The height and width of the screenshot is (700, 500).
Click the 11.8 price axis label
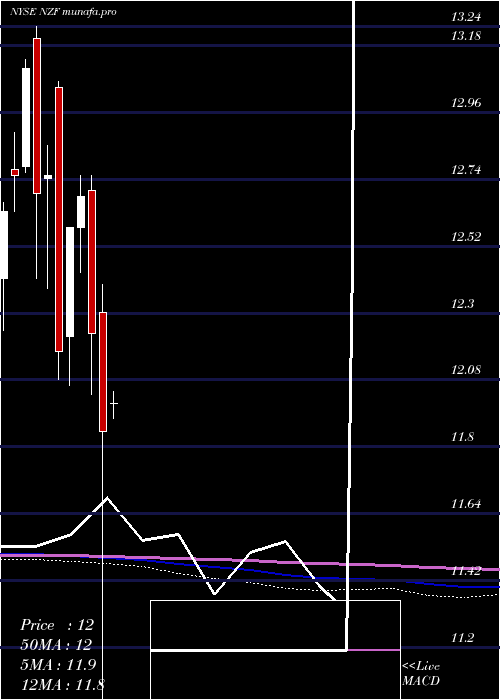(x=463, y=437)
